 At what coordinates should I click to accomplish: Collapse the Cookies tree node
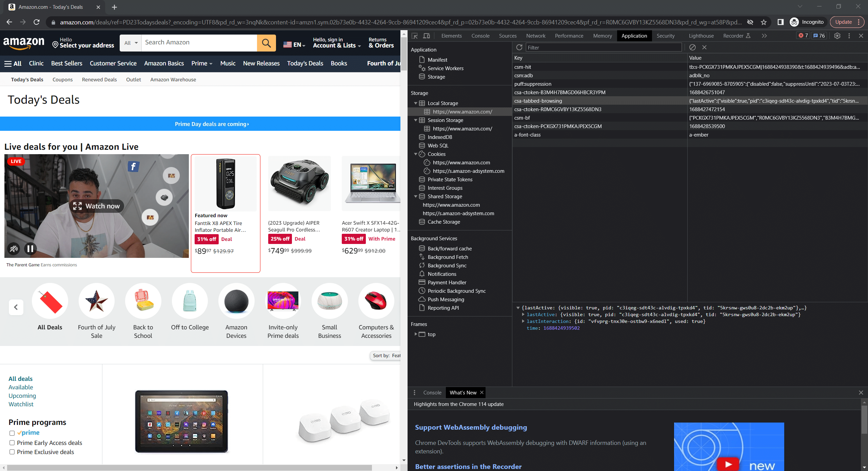click(x=416, y=154)
